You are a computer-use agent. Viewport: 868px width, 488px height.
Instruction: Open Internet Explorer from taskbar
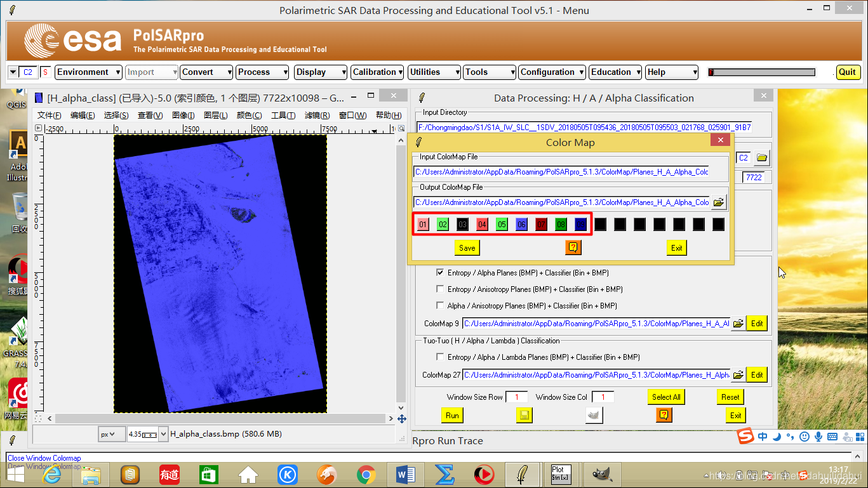point(51,474)
